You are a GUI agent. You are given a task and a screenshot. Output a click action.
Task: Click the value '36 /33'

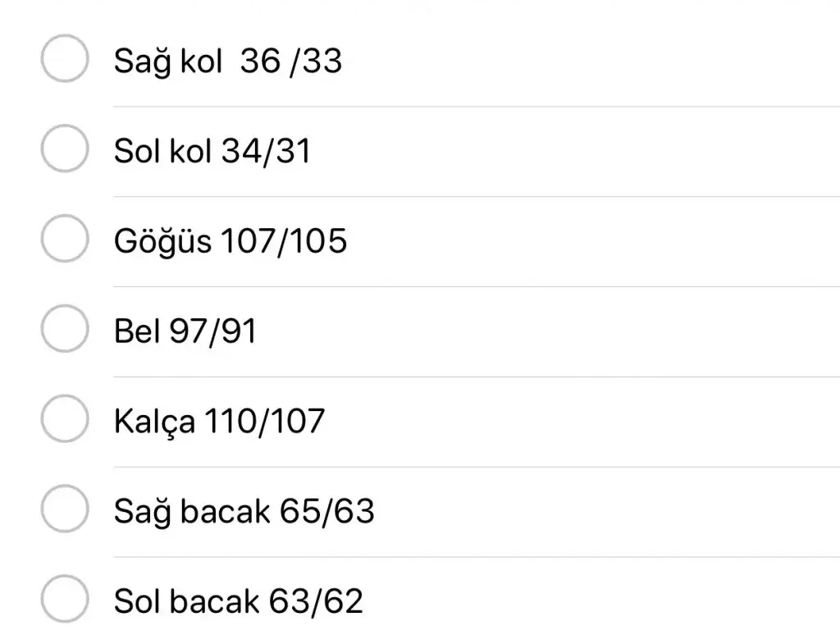coord(291,62)
